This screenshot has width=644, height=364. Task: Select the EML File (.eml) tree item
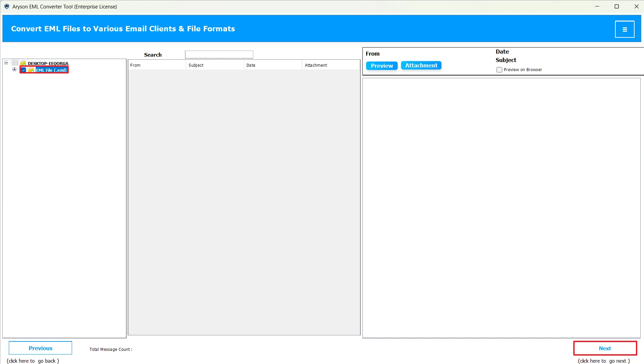[51, 70]
